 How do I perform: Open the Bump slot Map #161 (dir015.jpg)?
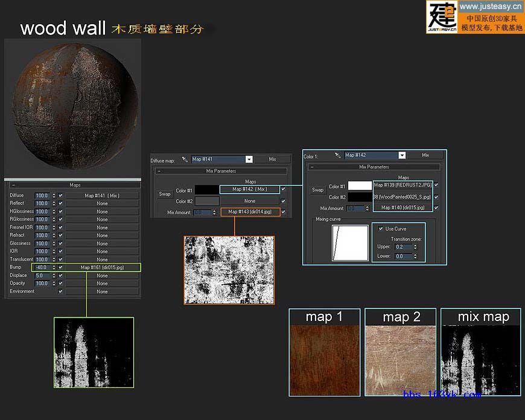click(102, 267)
